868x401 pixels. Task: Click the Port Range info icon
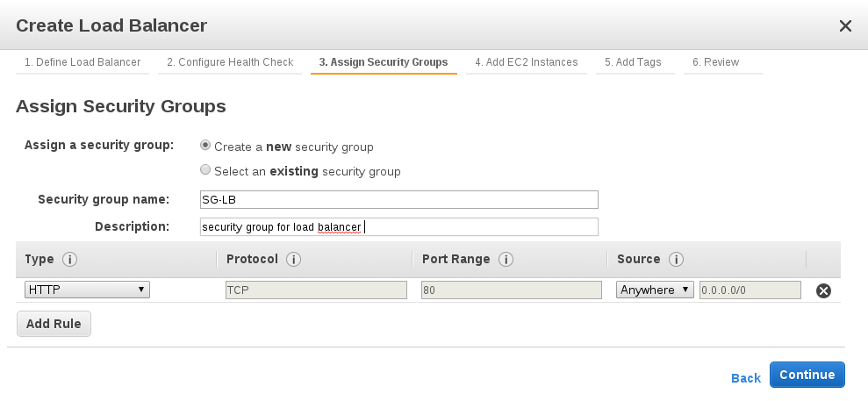[506, 260]
